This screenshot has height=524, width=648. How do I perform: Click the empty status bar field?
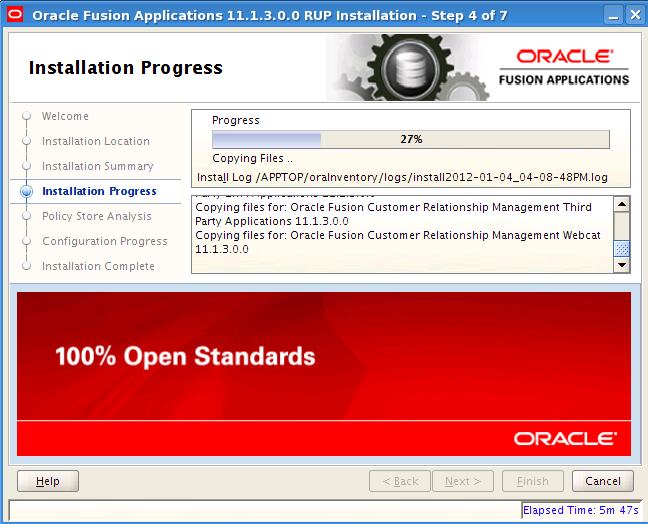pos(265,510)
